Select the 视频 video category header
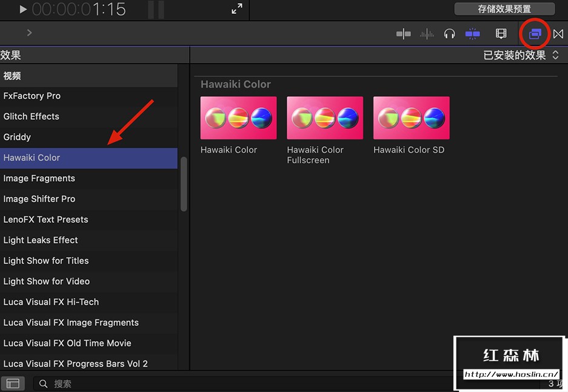This screenshot has height=392, width=568. tap(89, 76)
